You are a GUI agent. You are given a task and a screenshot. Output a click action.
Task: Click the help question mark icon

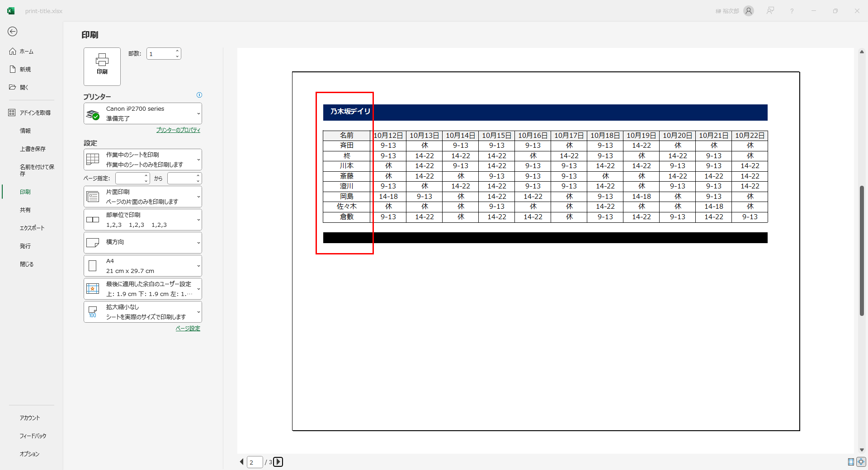(x=792, y=11)
